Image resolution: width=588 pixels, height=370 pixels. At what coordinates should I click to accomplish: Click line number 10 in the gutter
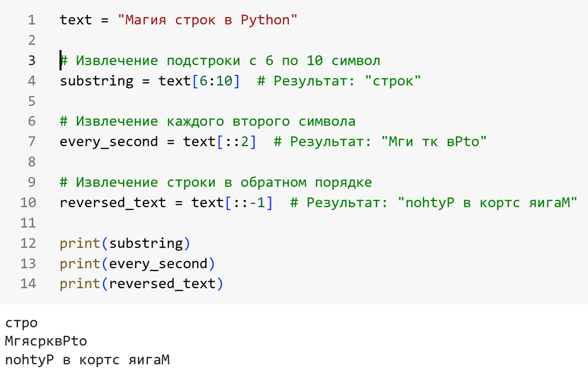click(x=28, y=203)
